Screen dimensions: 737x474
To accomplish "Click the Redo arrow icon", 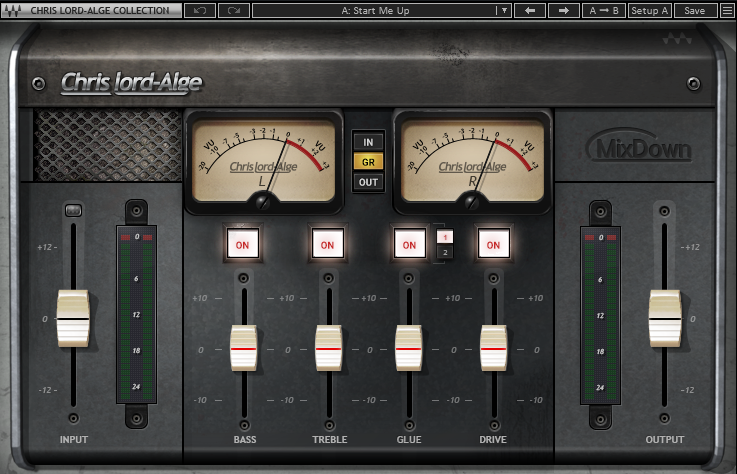I will coord(232,11).
